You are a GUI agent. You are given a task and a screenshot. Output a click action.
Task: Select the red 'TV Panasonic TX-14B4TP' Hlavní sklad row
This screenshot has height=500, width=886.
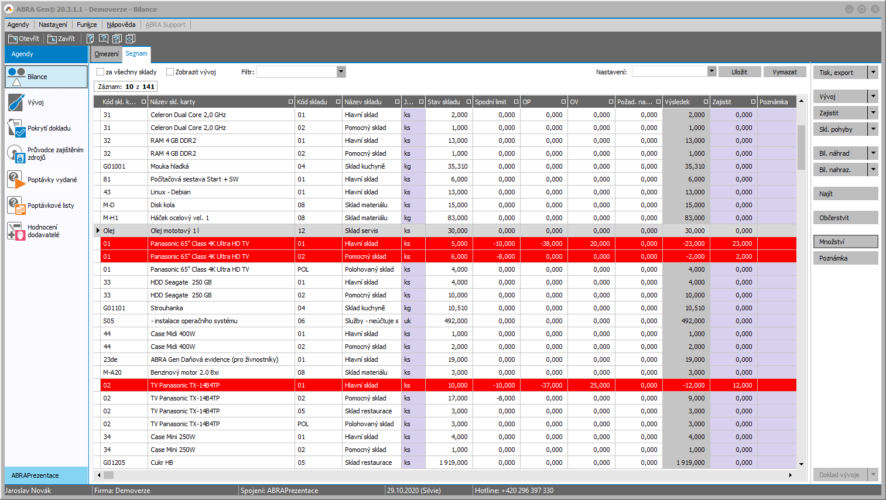tap(445, 385)
